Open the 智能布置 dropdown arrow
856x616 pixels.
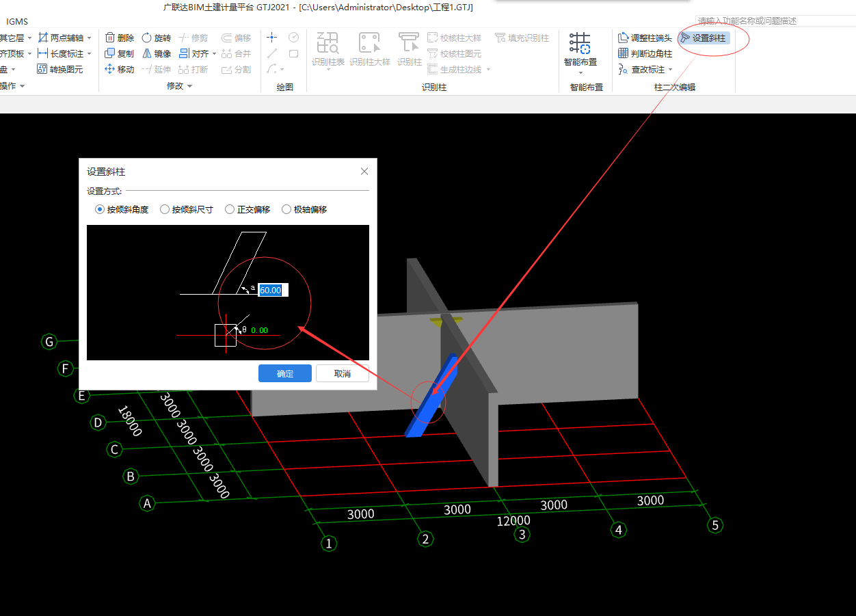(580, 72)
